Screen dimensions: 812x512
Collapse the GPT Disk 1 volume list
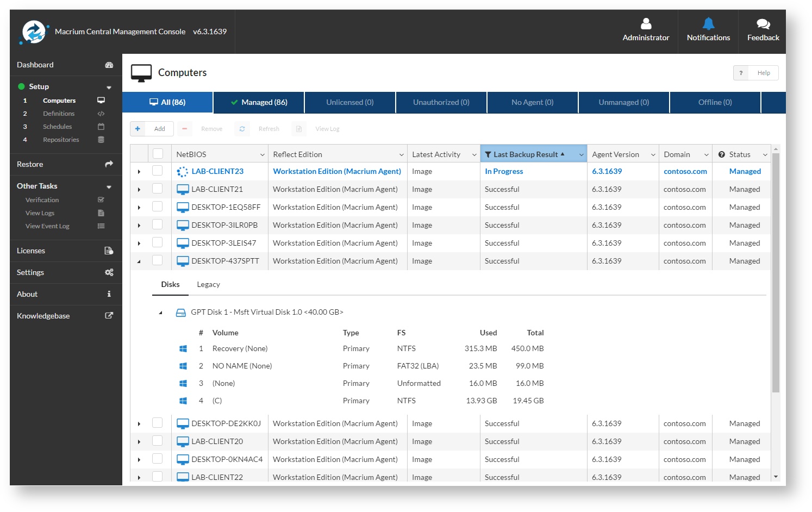point(160,313)
